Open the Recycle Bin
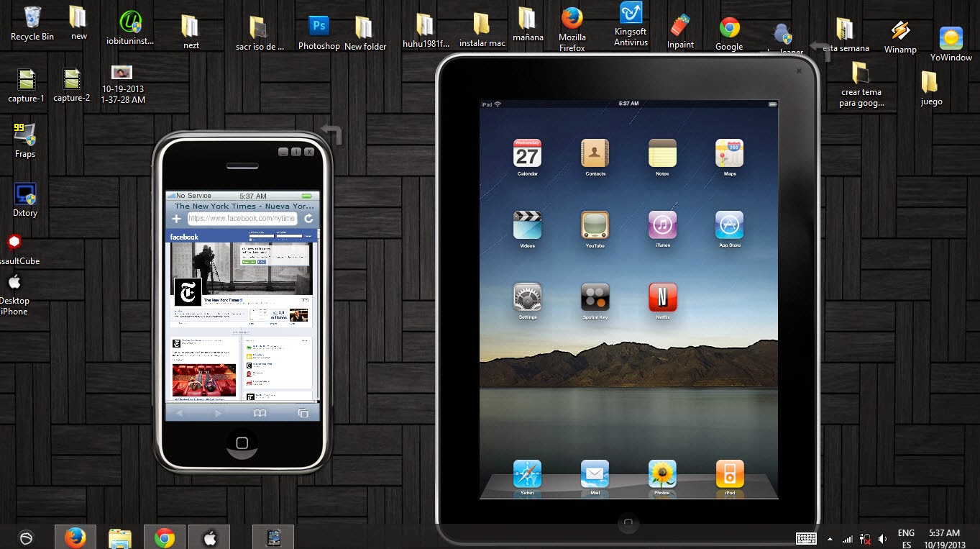 [x=32, y=24]
